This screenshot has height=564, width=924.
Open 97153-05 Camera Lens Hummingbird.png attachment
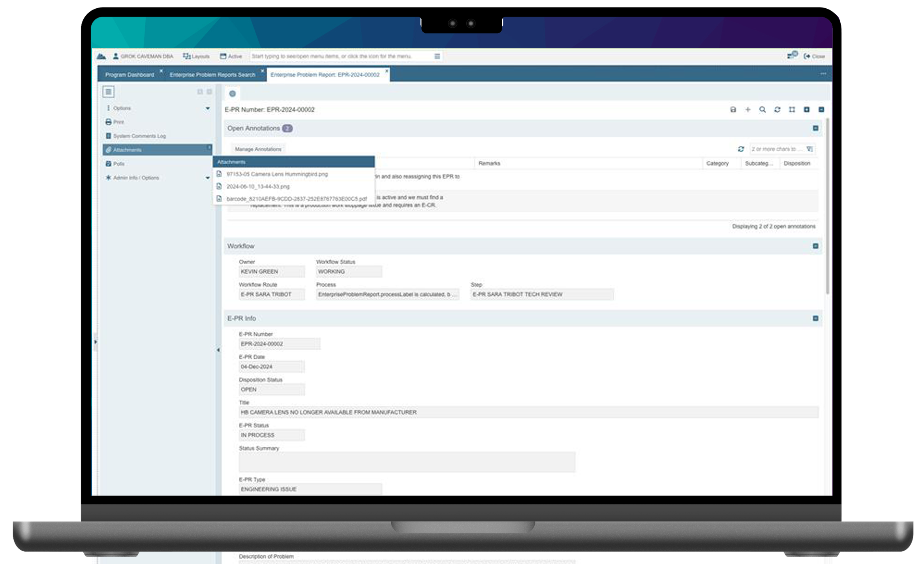click(277, 174)
